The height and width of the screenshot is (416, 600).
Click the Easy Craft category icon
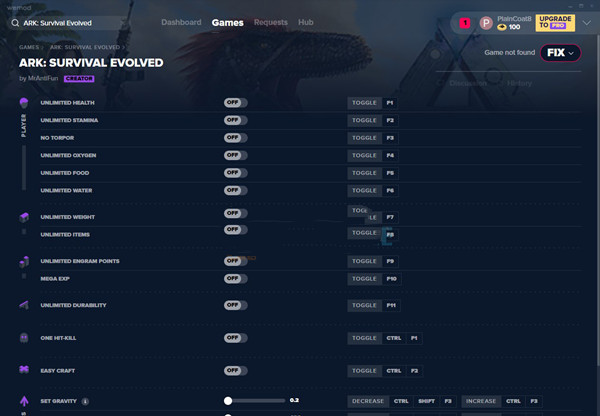[x=24, y=370]
